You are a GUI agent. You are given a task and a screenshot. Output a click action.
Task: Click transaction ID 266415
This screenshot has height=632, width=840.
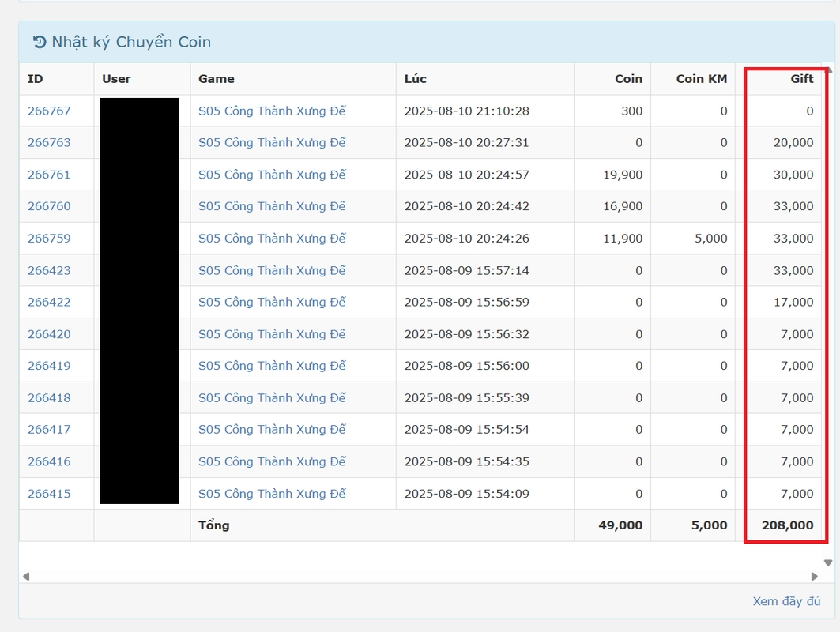pos(49,494)
